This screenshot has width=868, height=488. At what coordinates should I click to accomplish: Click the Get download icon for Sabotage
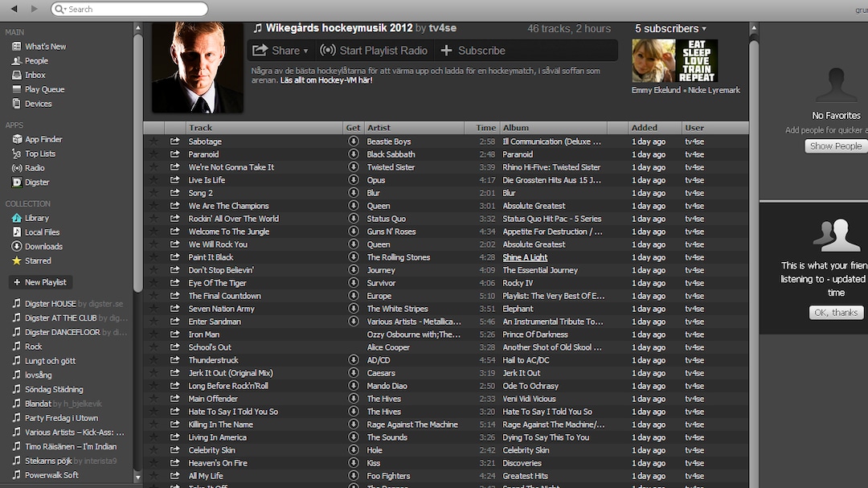353,141
